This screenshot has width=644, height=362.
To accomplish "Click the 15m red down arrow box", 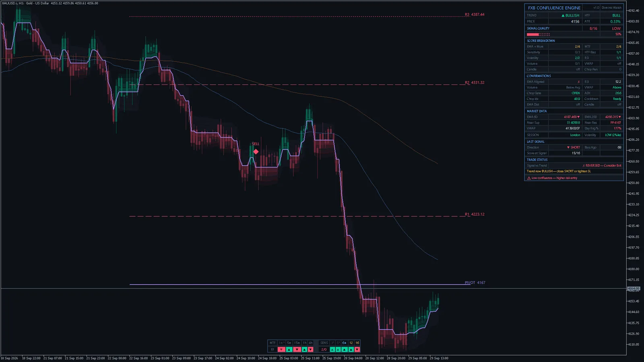I will pyautogui.click(x=297, y=350).
